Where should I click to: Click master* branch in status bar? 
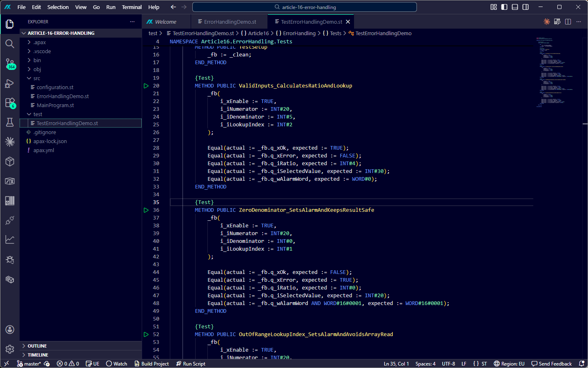[x=29, y=364]
